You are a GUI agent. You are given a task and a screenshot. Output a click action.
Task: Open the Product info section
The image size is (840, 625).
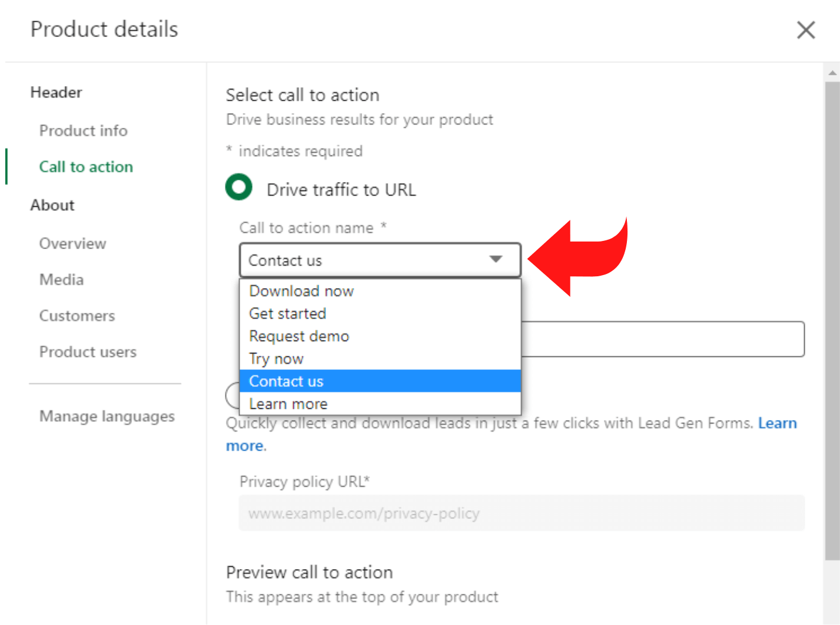pos(83,131)
